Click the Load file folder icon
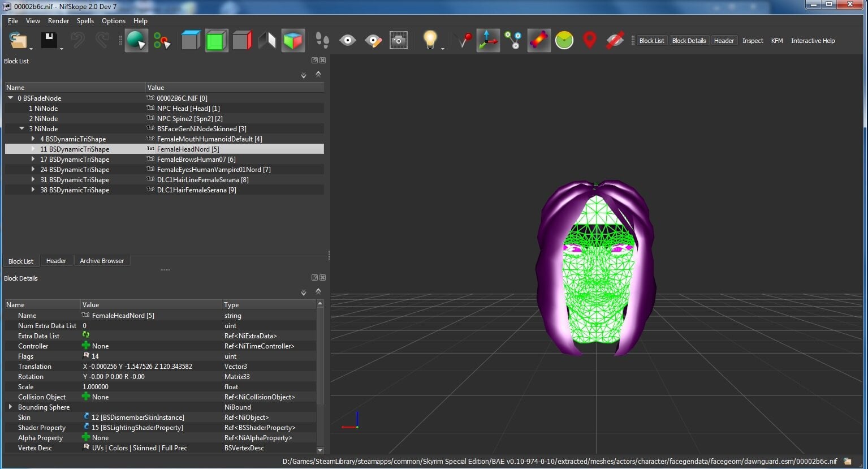This screenshot has width=868, height=469. [19, 41]
